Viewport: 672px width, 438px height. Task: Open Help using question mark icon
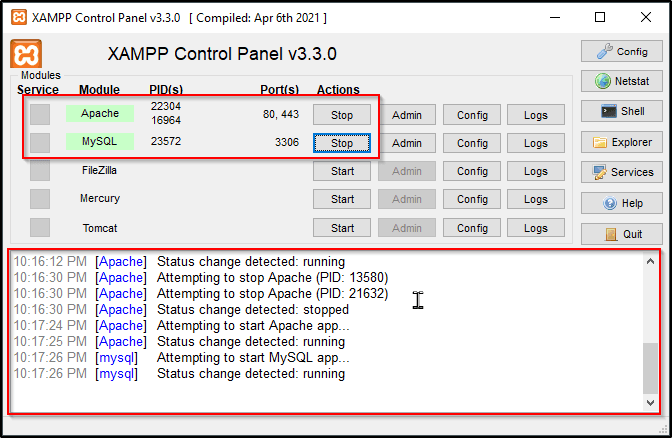point(621,203)
